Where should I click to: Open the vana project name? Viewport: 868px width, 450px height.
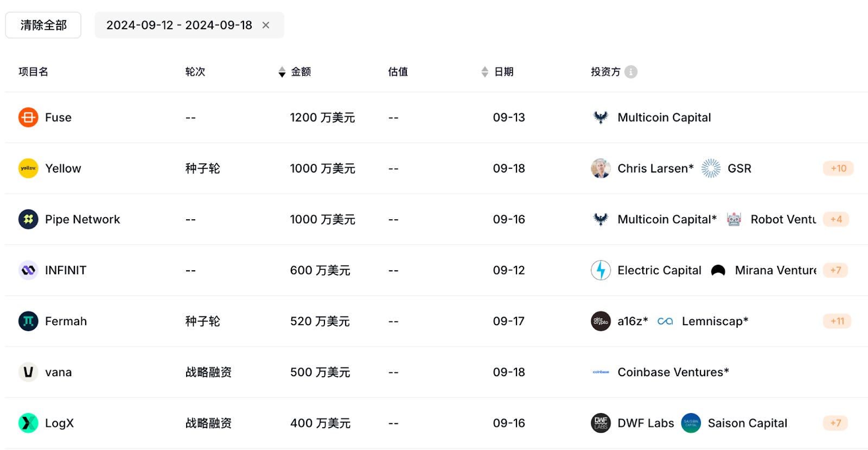click(x=58, y=372)
